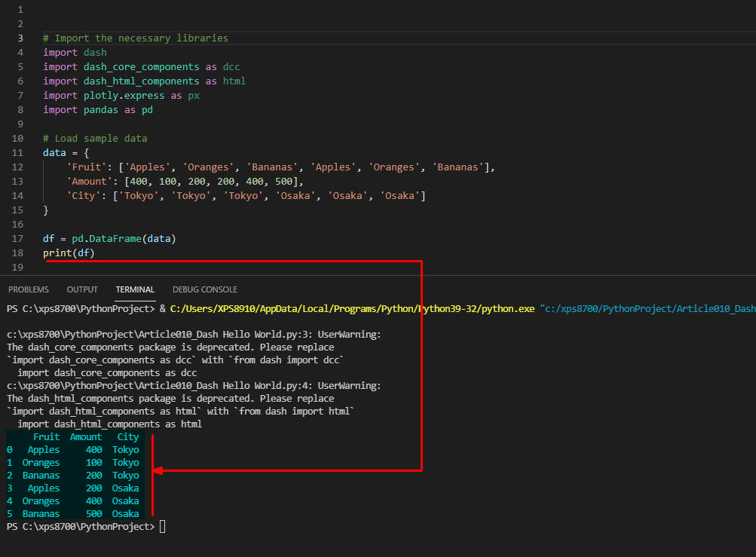
Task: Open the PROBLEMS panel tab
Action: 29,289
